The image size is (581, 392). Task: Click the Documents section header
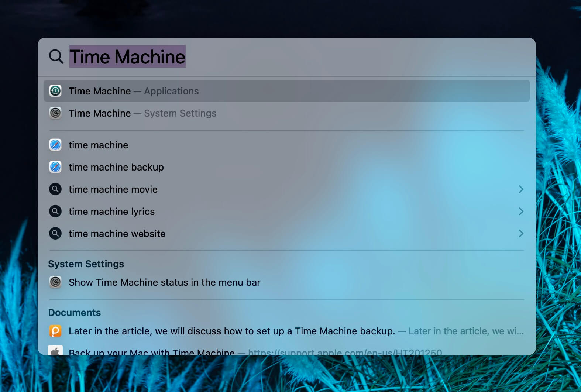pos(75,313)
